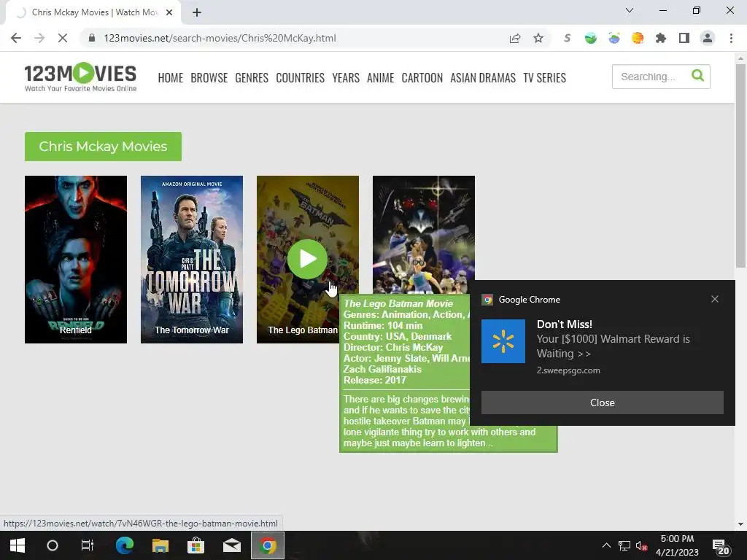This screenshot has height=560, width=747.
Task: Bookmark this page with the star icon
Action: (x=538, y=38)
